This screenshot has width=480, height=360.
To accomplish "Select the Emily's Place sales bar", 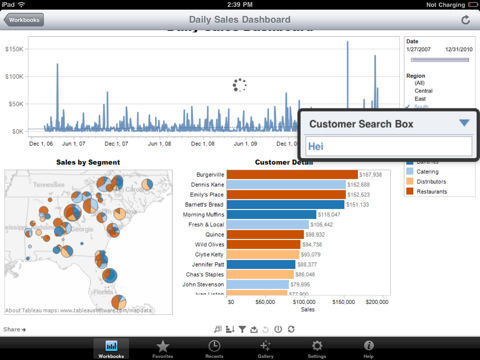I will [286, 194].
